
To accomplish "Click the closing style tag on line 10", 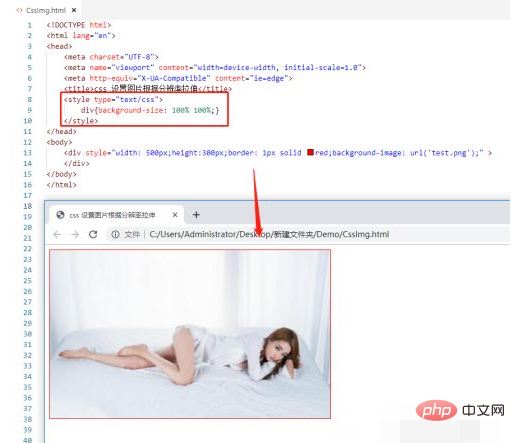I will pyautogui.click(x=81, y=121).
